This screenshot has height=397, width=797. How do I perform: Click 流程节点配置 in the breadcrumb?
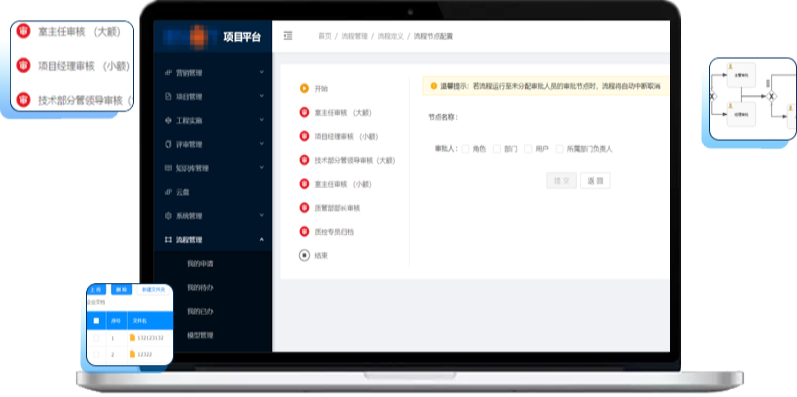pyautogui.click(x=433, y=36)
